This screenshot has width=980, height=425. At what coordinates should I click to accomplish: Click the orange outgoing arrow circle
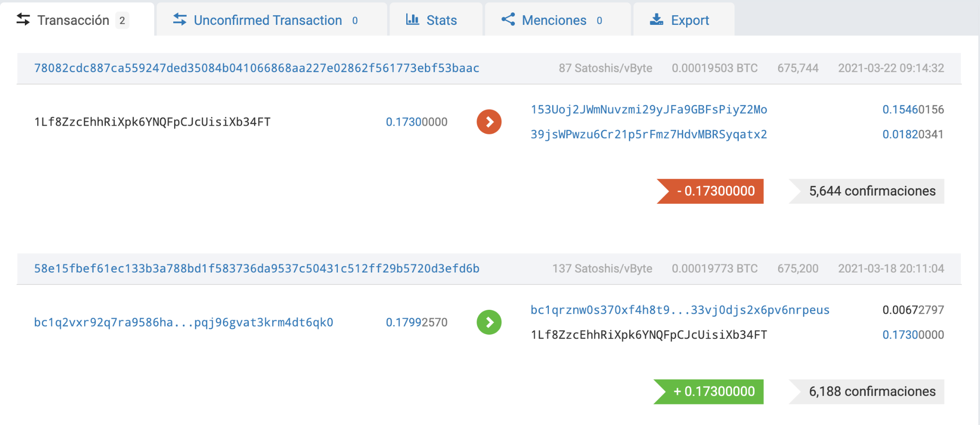click(x=489, y=122)
